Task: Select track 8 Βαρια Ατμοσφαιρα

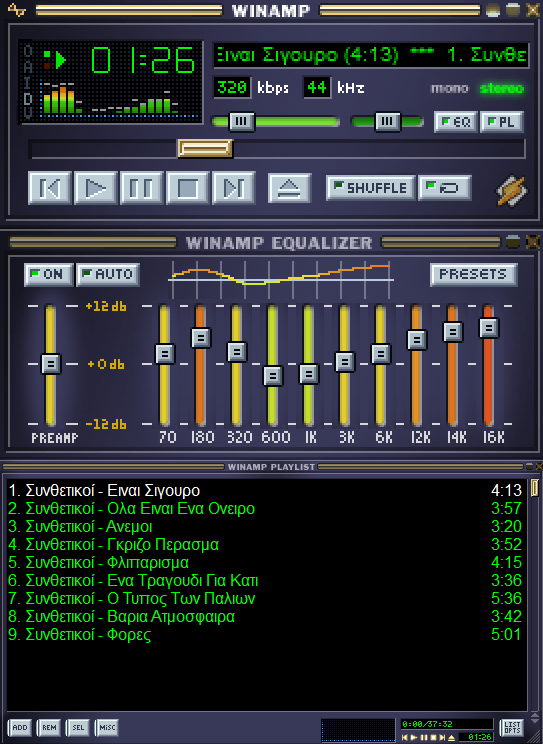Action: click(x=264, y=616)
